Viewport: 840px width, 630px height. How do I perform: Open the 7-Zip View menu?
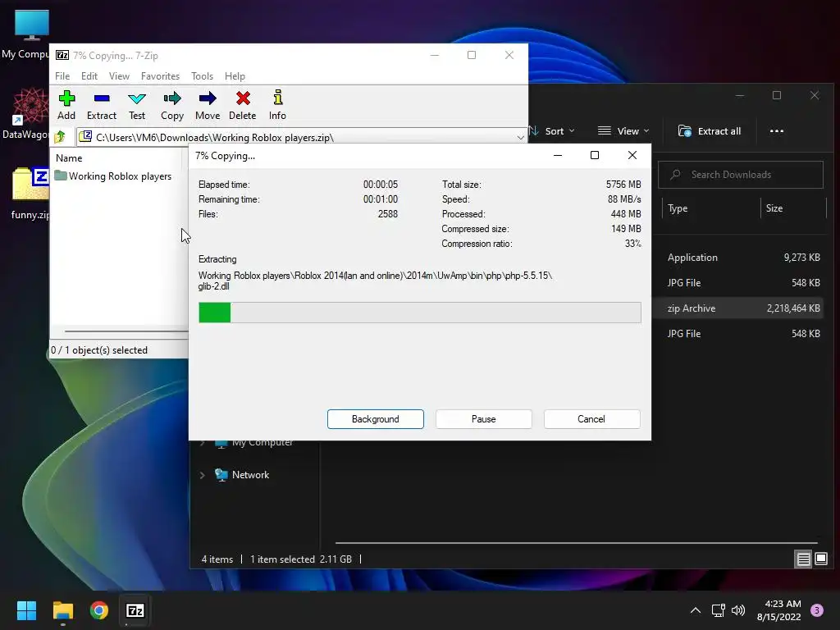coord(119,76)
